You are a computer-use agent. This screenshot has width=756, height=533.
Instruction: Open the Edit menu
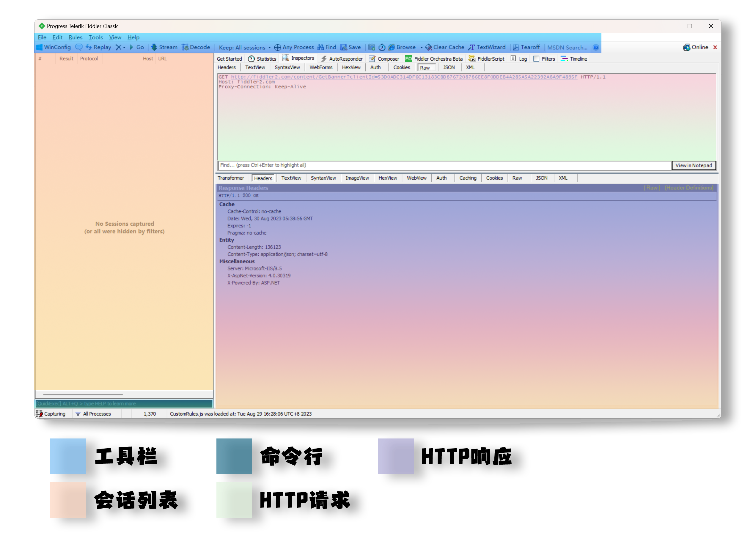click(57, 37)
